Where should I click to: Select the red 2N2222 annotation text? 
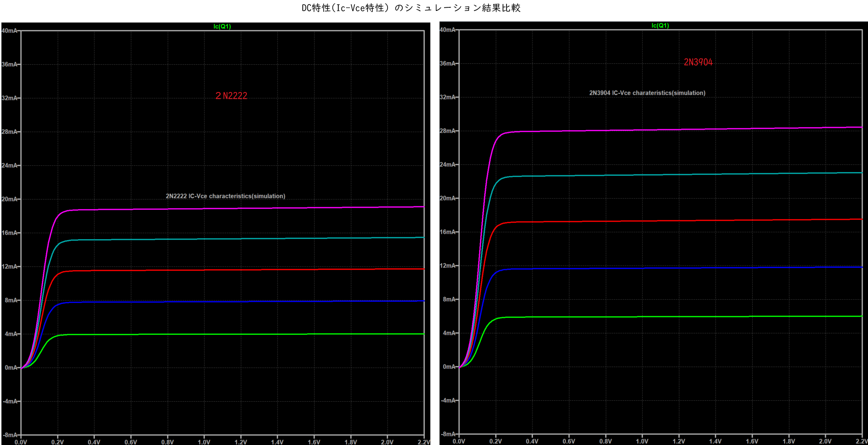(x=231, y=96)
